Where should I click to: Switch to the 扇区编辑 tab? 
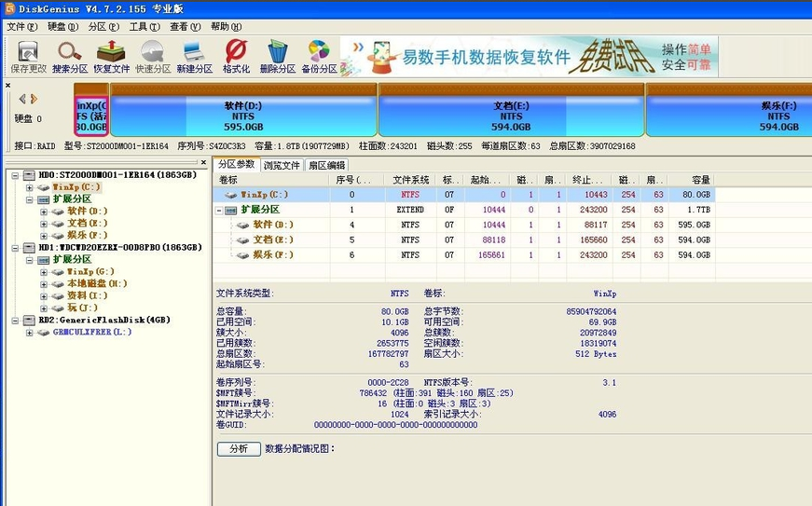click(x=327, y=165)
